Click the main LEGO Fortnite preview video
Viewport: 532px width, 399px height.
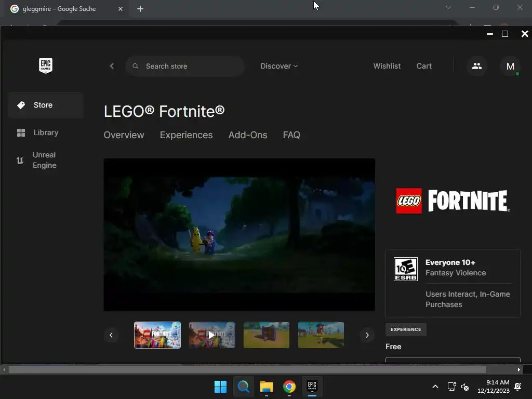coord(239,235)
